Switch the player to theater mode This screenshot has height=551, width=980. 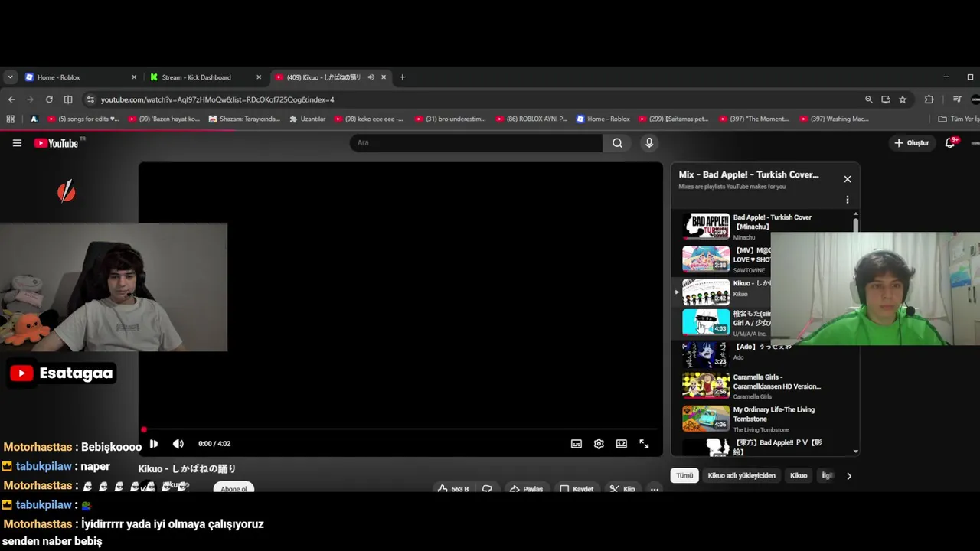(x=622, y=444)
